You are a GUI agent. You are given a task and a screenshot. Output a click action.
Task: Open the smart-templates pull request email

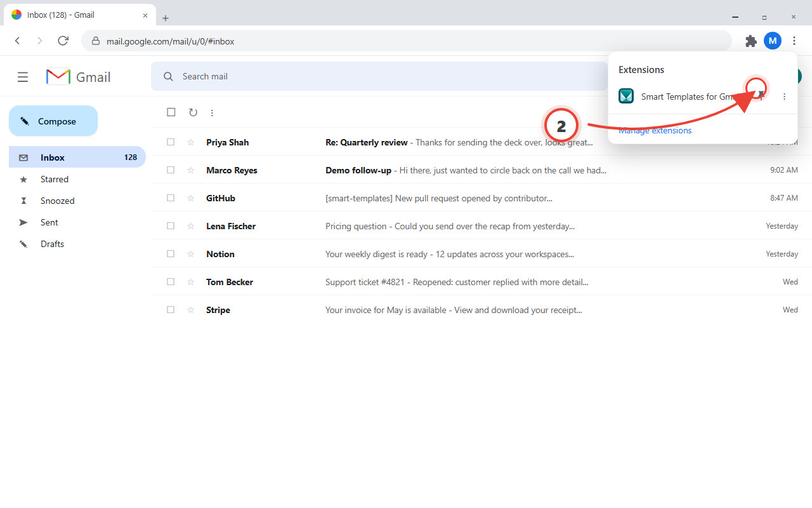click(x=439, y=198)
